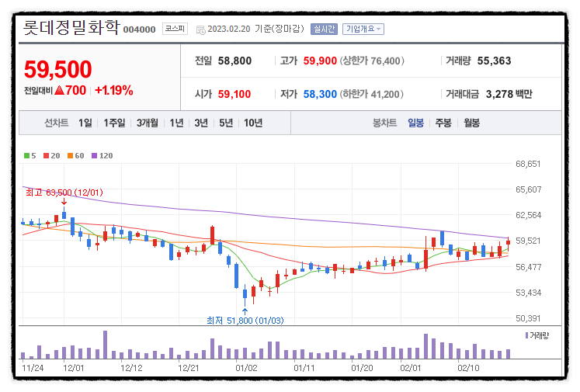580x392 pixels.
Task: Click the 최저 51,800 (01/03) chart marker
Action: pos(245,321)
